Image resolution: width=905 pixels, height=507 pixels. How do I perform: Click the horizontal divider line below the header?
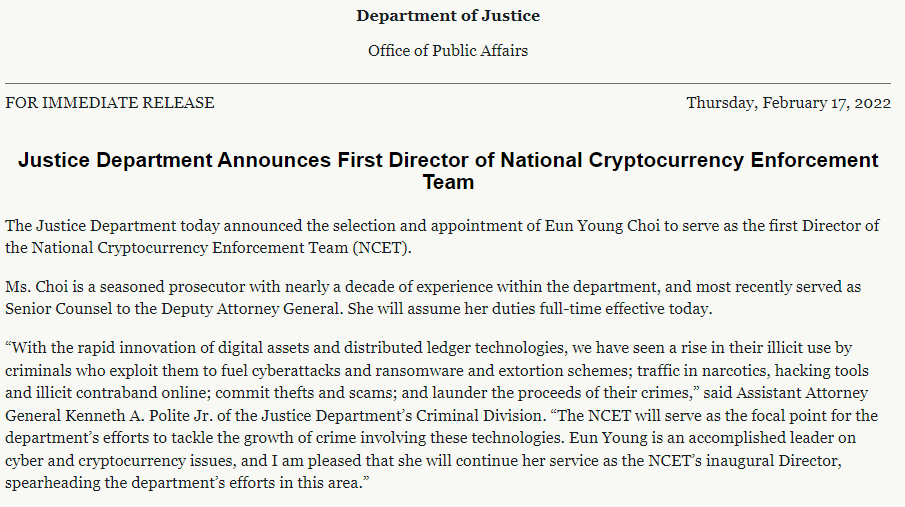tap(447, 83)
